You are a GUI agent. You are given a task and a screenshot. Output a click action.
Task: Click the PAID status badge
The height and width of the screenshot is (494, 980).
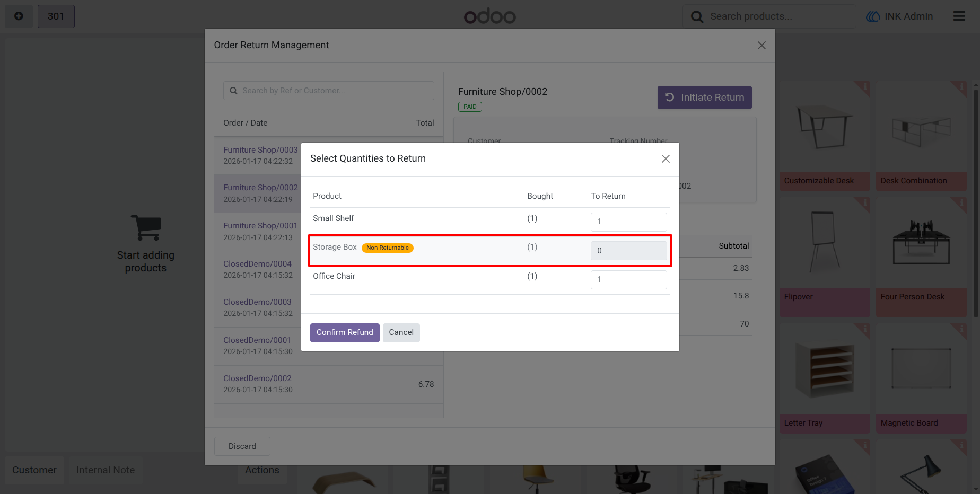click(470, 107)
